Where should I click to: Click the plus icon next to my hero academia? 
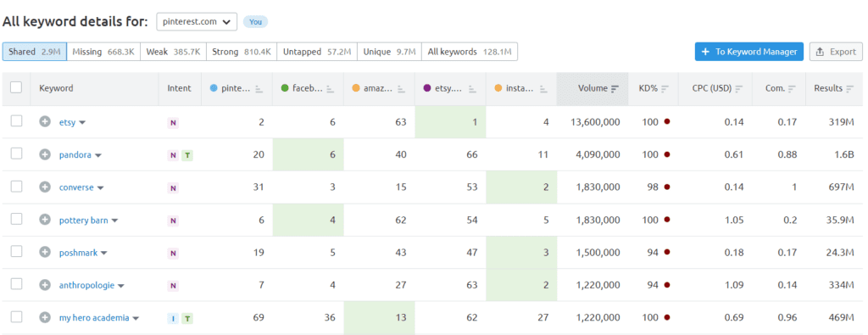point(45,318)
